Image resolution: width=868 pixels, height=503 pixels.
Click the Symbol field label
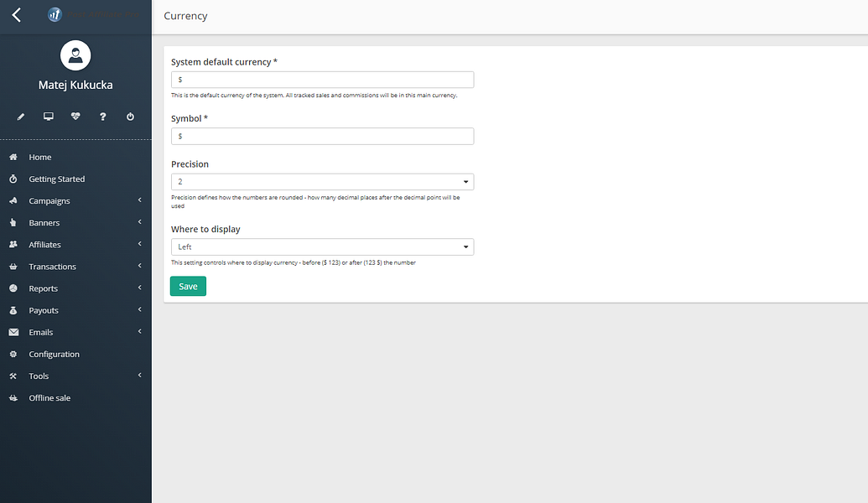(190, 118)
